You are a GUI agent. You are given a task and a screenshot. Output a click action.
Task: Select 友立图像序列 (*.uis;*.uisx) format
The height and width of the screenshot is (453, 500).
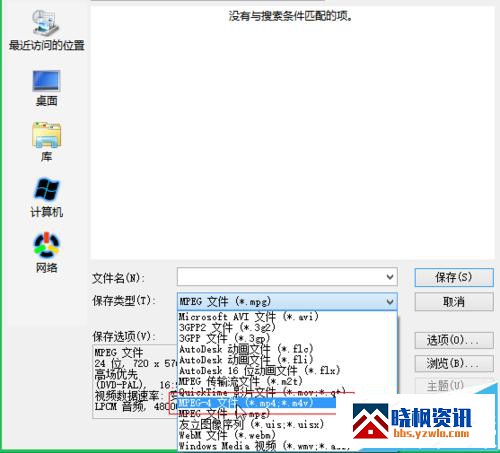point(251,424)
